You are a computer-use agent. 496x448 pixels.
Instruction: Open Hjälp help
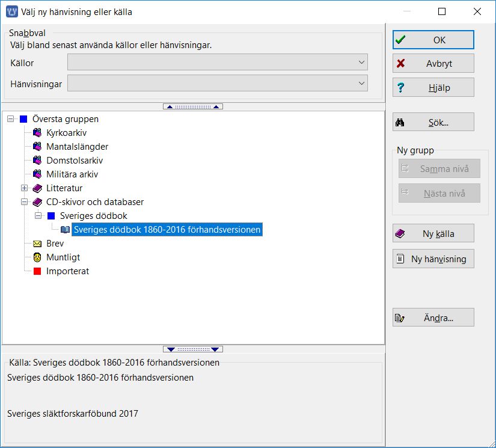pos(433,87)
